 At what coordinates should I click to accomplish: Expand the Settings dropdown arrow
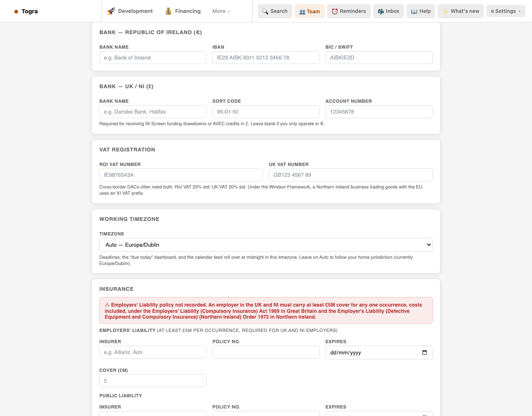(x=520, y=11)
